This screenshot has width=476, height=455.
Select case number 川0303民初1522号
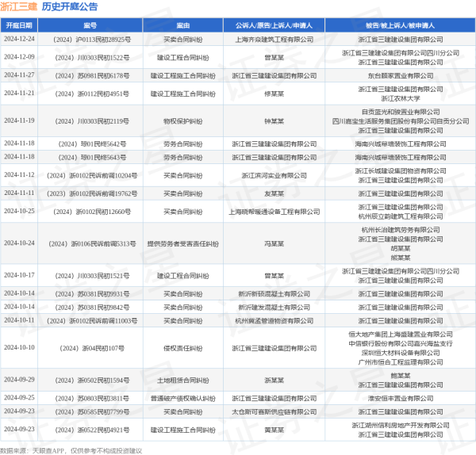(92, 58)
